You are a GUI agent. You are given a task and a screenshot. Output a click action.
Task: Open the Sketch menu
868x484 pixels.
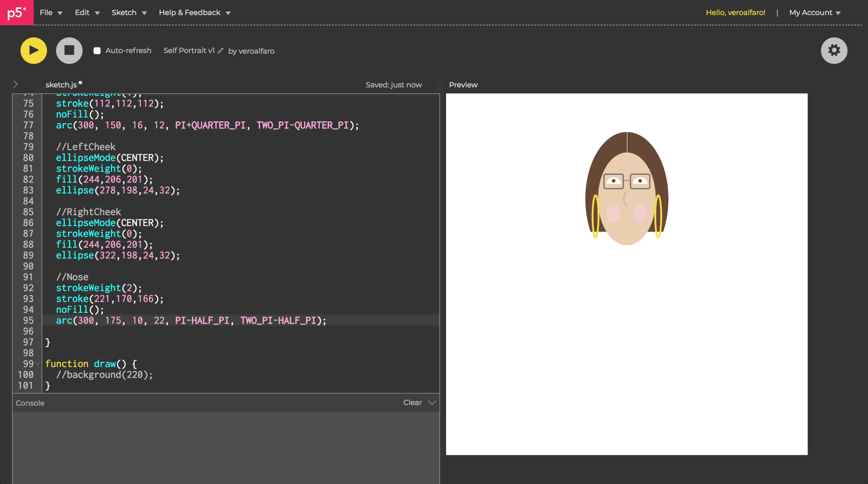(124, 12)
